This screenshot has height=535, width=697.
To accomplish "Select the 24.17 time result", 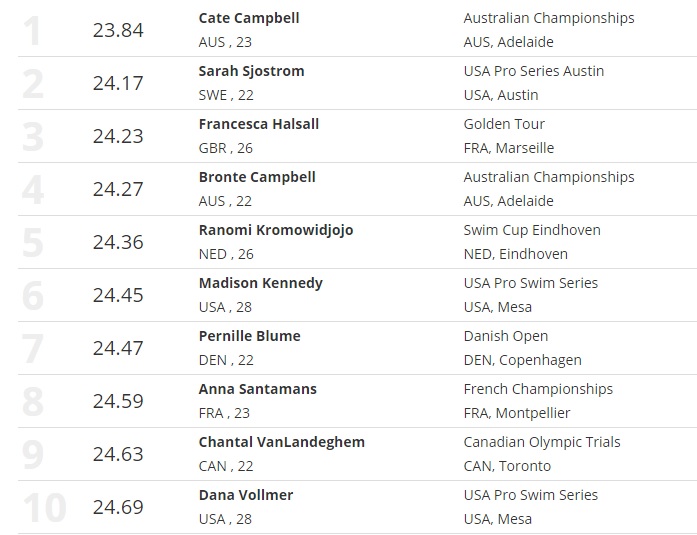I will coord(118,83).
